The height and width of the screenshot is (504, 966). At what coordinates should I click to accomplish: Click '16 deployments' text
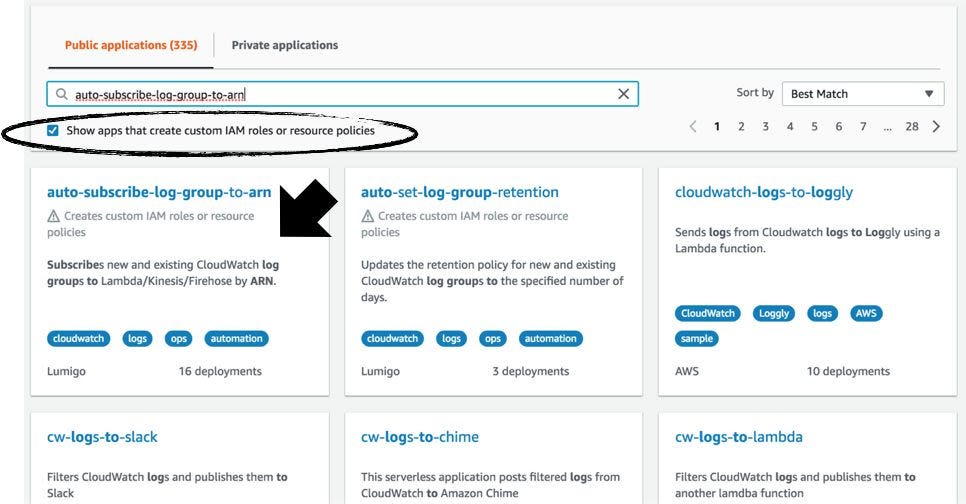(x=220, y=371)
